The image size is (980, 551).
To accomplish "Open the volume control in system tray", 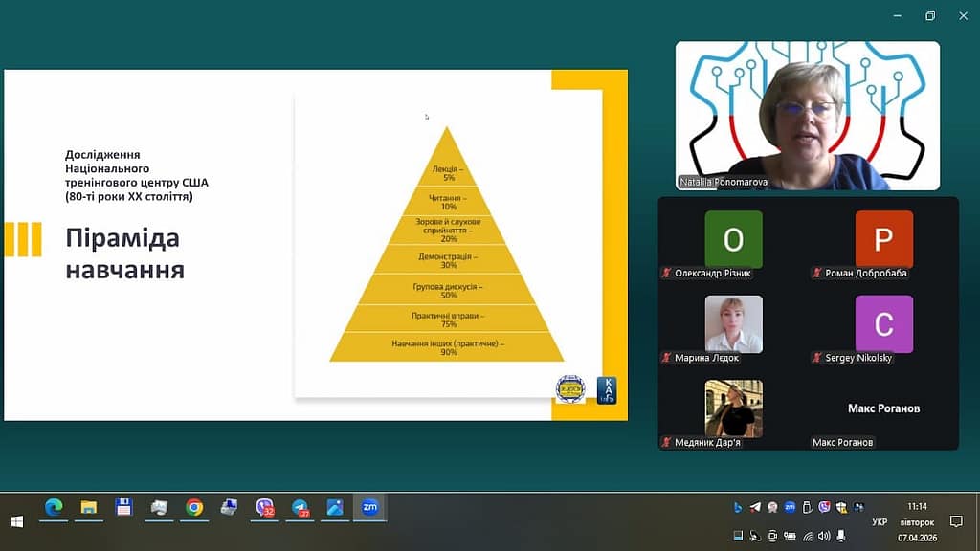I will pos(824,536).
